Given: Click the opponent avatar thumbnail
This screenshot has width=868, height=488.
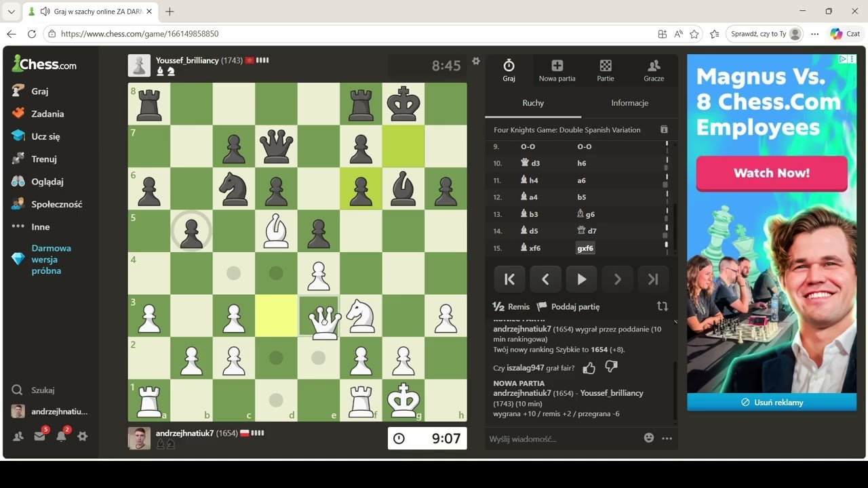Looking at the screenshot, I should [139, 66].
